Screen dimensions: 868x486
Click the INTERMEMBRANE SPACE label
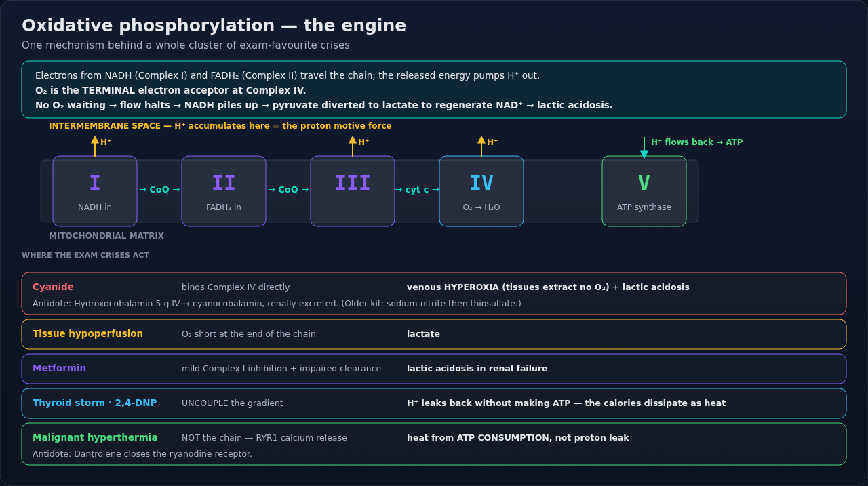(220, 126)
